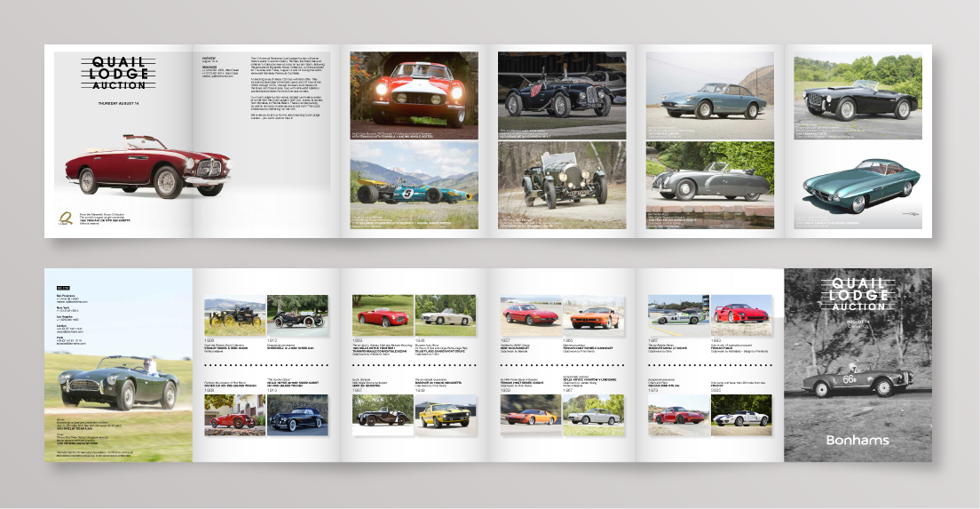Open the light blue Ferrari coupe photo
This screenshot has width=980, height=509.
tap(710, 95)
